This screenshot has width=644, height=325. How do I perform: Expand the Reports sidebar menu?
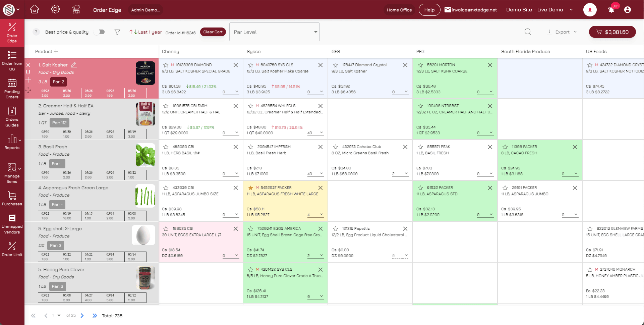tap(12, 142)
